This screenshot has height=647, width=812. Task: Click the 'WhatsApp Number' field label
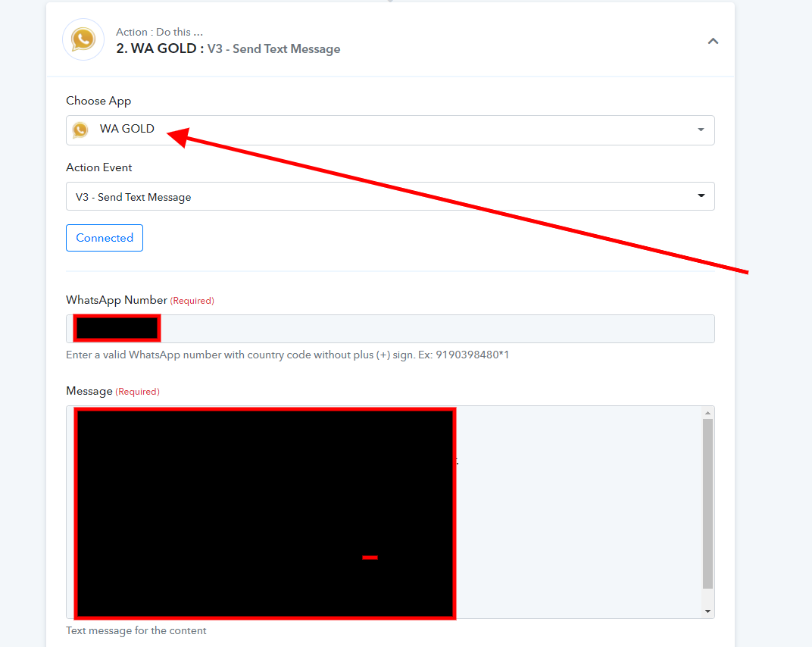pos(117,300)
